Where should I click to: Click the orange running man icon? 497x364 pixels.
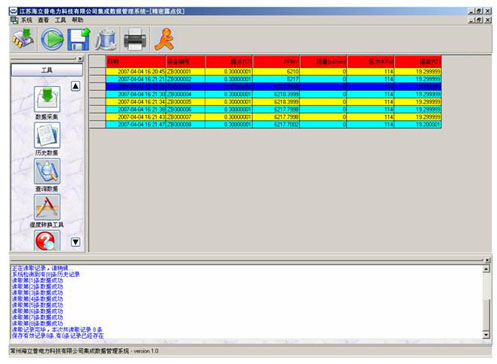coord(165,39)
